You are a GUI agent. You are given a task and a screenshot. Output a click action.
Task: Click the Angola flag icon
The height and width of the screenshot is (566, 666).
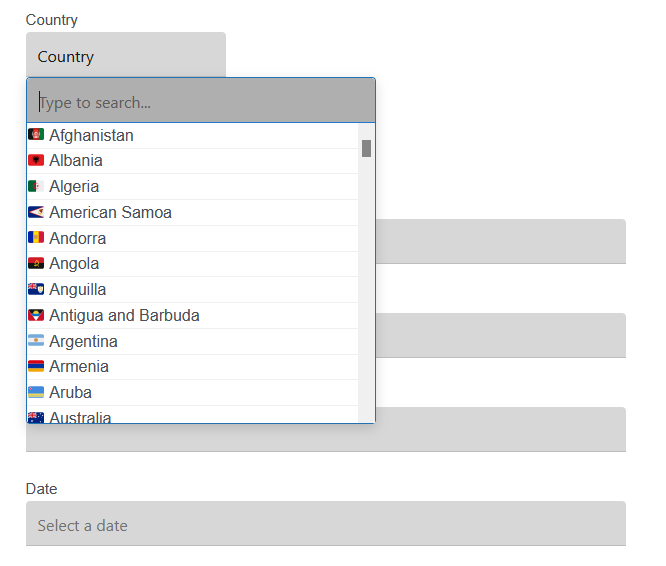click(x=36, y=264)
